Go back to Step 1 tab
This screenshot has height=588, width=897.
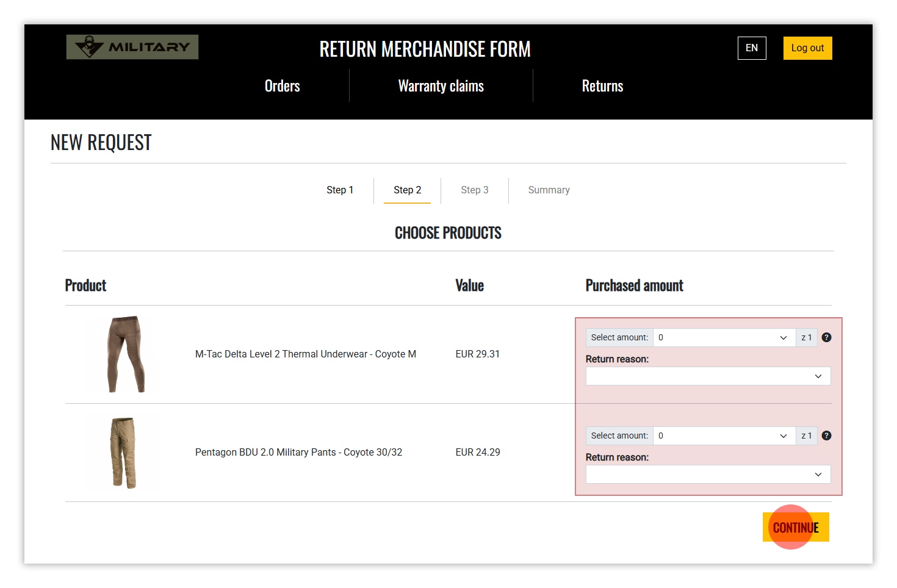340,190
